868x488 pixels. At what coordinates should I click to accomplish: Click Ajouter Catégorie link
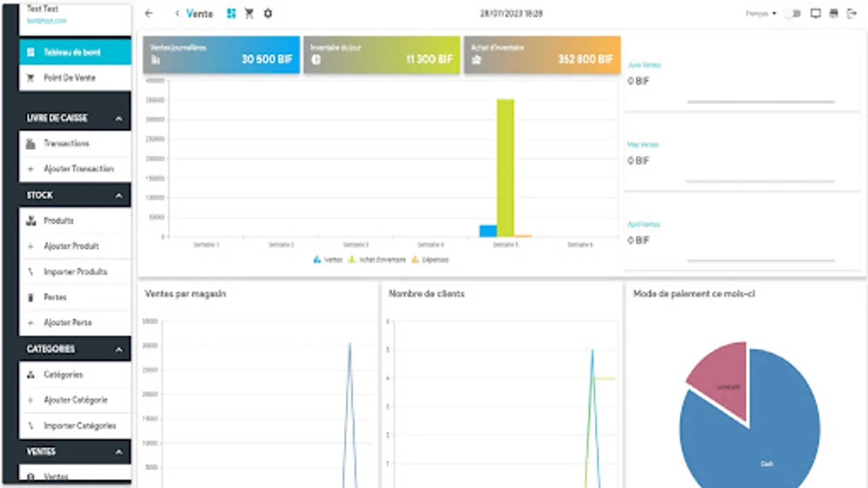tap(75, 400)
